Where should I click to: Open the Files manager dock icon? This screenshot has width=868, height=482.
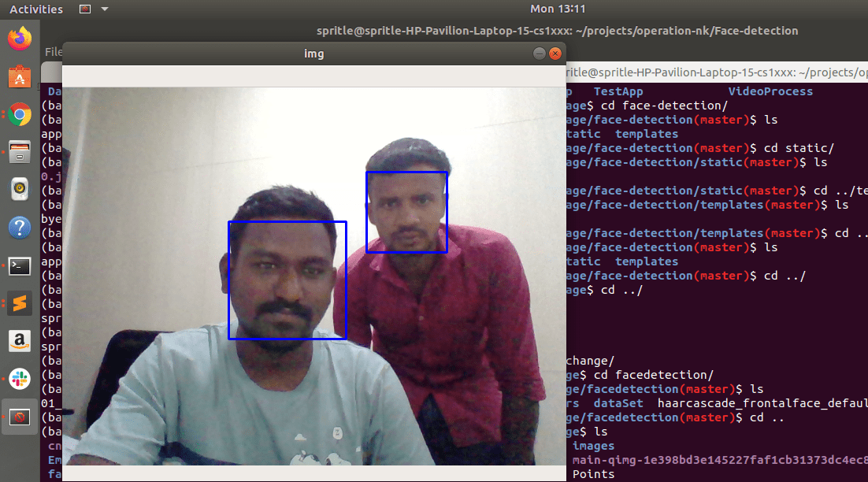20,152
